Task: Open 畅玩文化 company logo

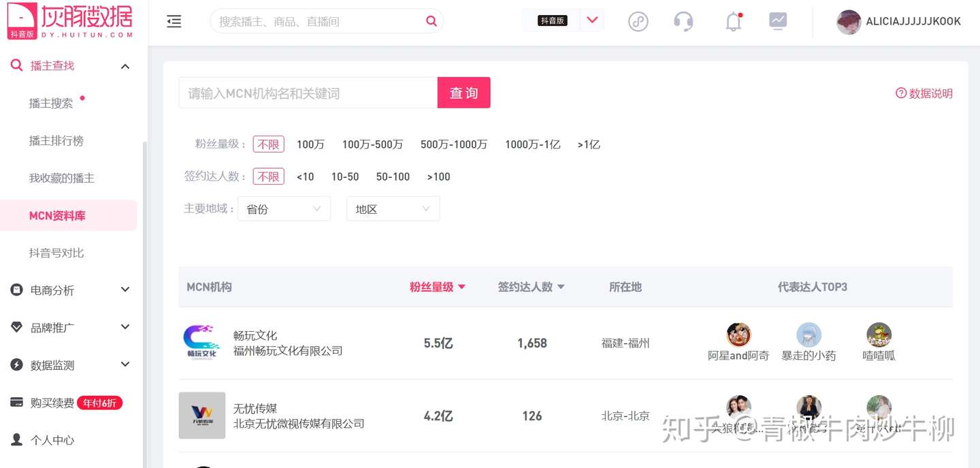Action: coord(202,342)
